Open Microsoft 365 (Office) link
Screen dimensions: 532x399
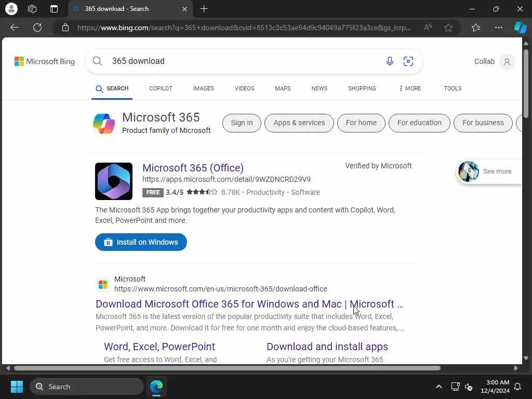(193, 168)
